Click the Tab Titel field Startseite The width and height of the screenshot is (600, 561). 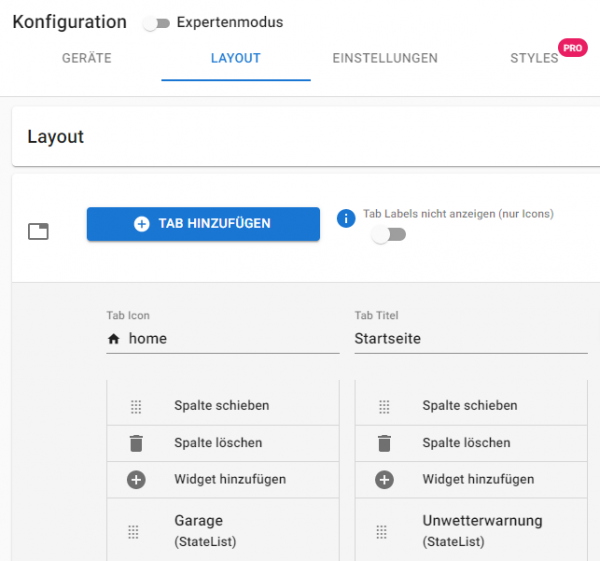pyautogui.click(x=471, y=339)
